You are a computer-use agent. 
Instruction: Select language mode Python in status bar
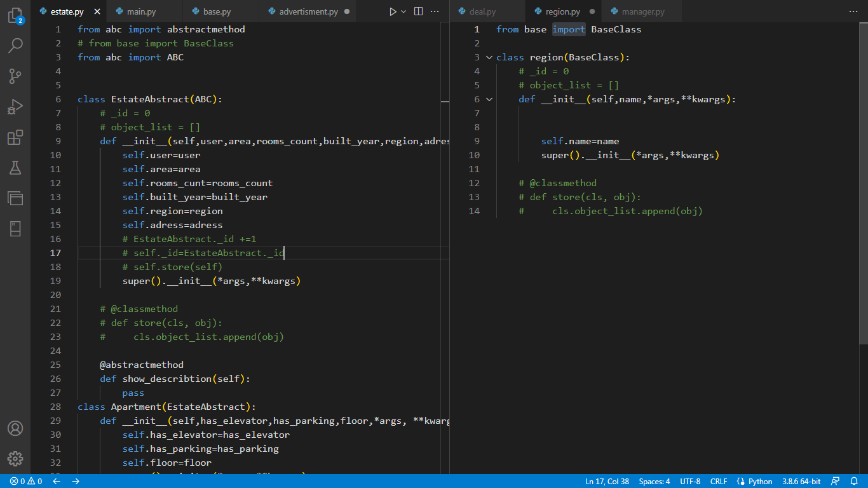click(755, 481)
